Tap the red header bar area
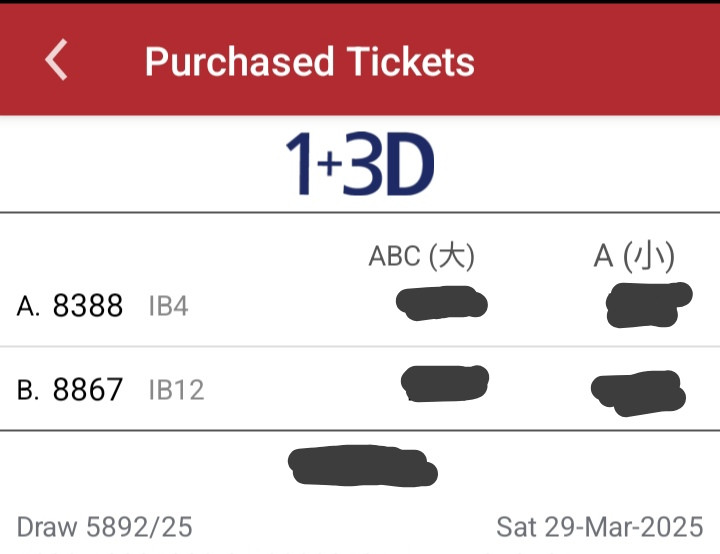 tap(360, 60)
